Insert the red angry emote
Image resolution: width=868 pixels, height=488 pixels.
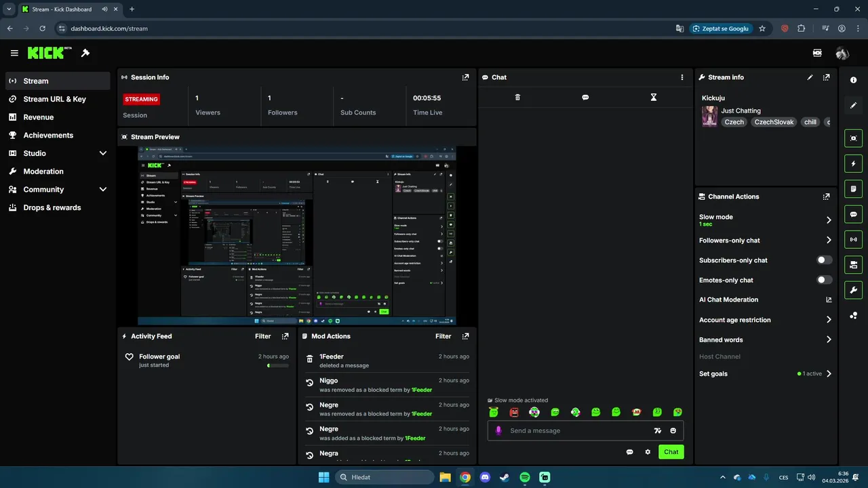click(x=514, y=411)
